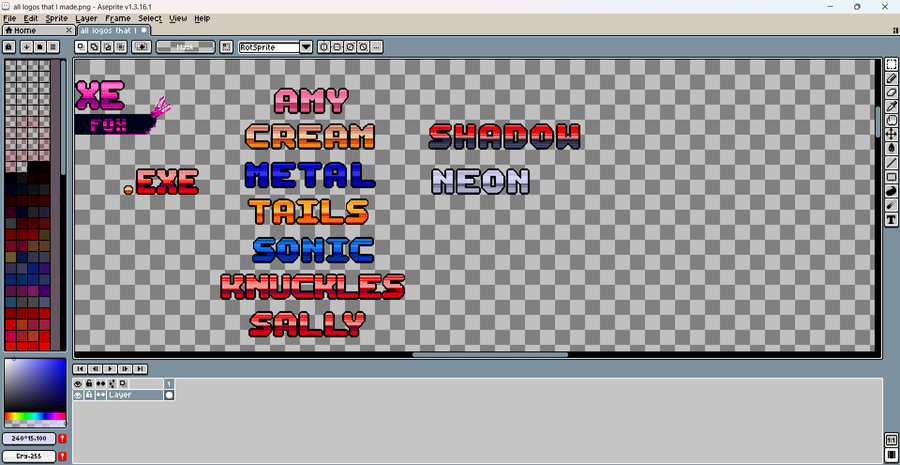Open the File menu
The width and height of the screenshot is (900, 465).
9,18
